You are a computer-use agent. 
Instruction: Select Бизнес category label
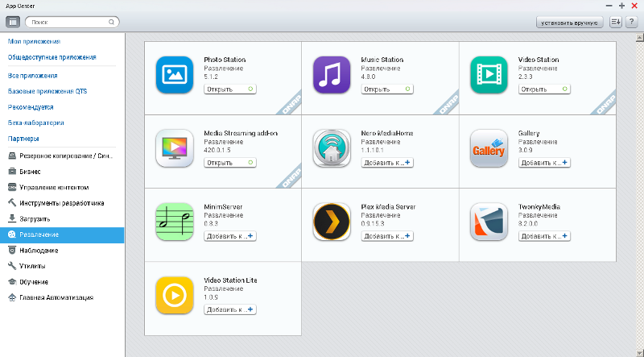[x=30, y=172]
